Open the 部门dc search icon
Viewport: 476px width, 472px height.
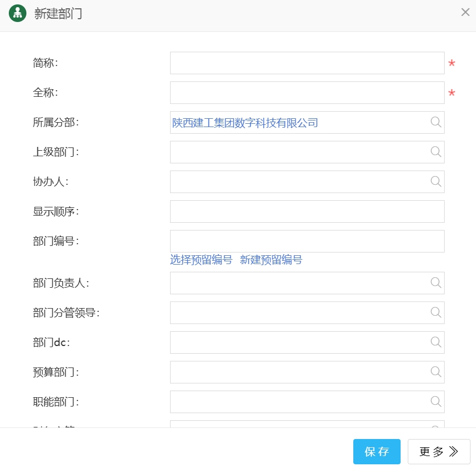click(x=436, y=342)
